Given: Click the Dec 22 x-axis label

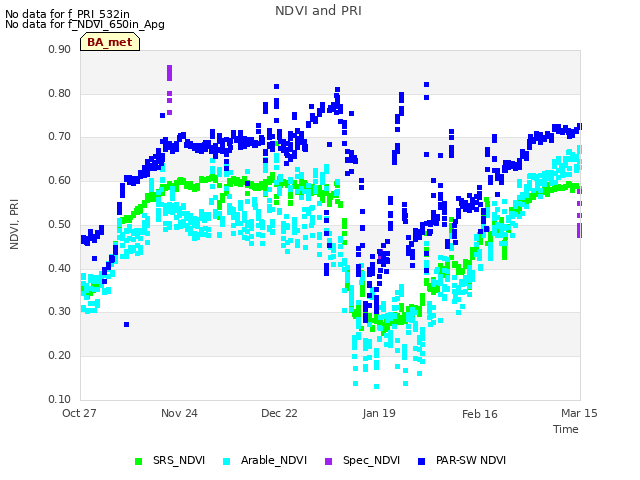Looking at the screenshot, I should [x=279, y=413].
